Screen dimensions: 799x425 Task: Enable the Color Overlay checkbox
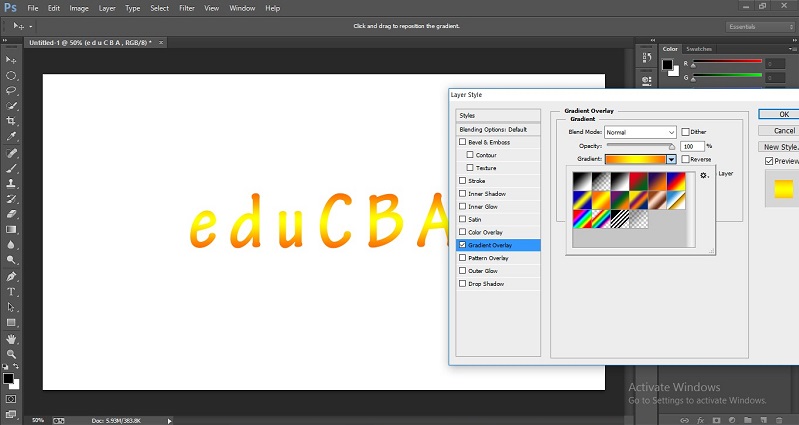[x=463, y=232]
